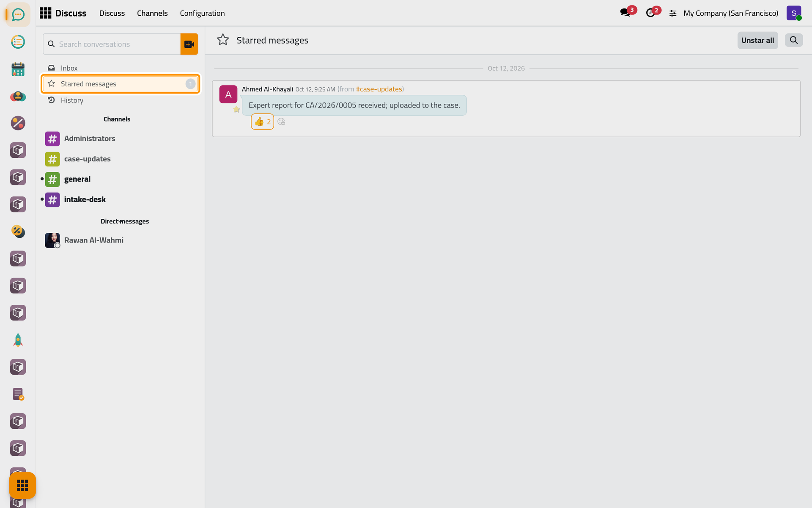812x508 pixels.
Task: Click the Discuss app title
Action: pyautogui.click(x=71, y=13)
